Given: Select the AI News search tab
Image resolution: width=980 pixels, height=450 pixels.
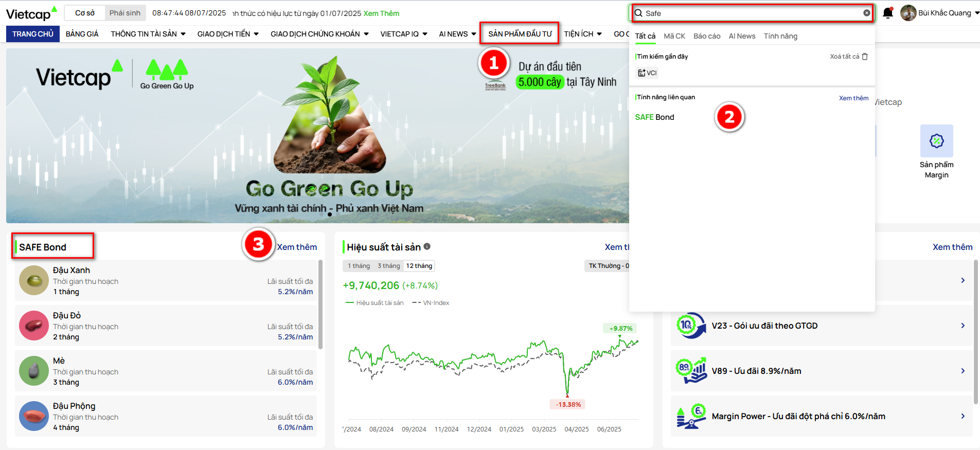Looking at the screenshot, I should (742, 36).
